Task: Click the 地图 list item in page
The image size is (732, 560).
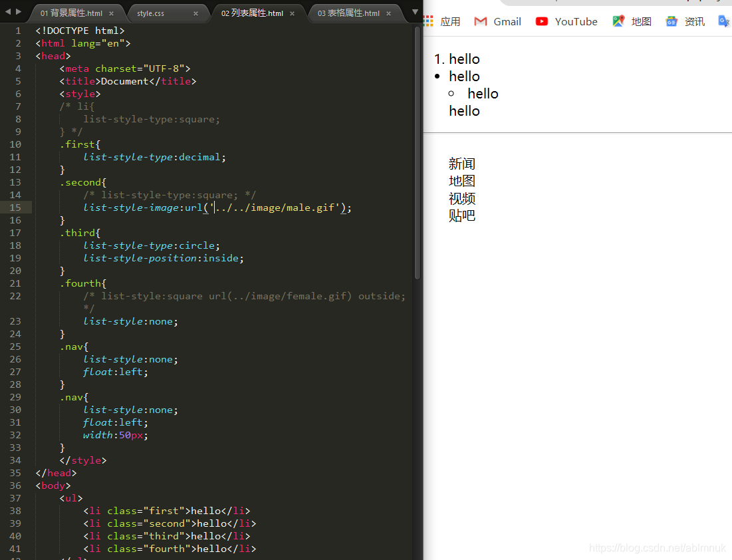Action: (x=461, y=181)
